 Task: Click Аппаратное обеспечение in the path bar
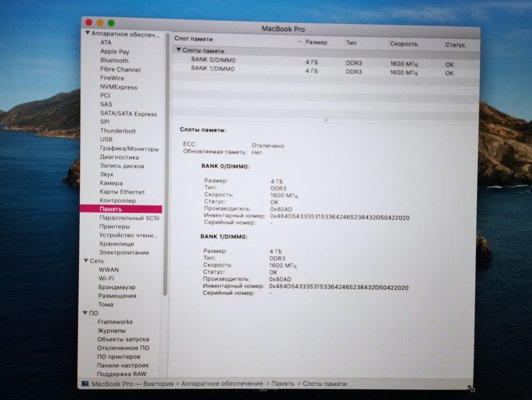[222, 384]
